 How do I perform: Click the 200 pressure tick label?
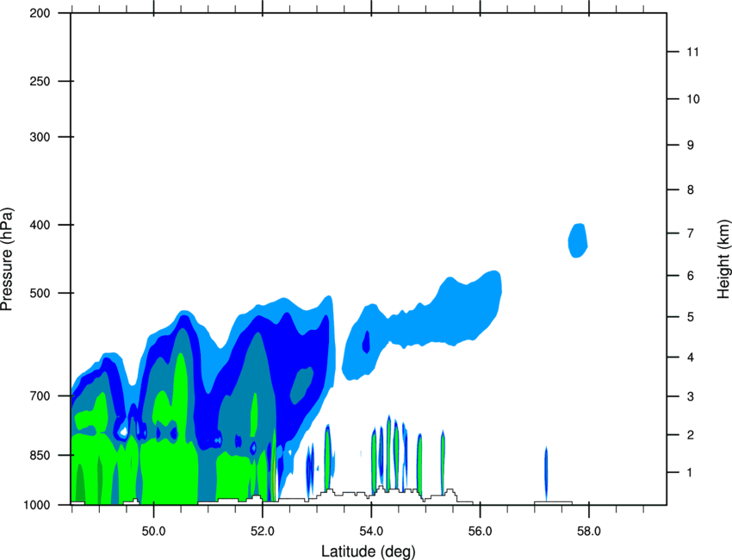point(40,13)
